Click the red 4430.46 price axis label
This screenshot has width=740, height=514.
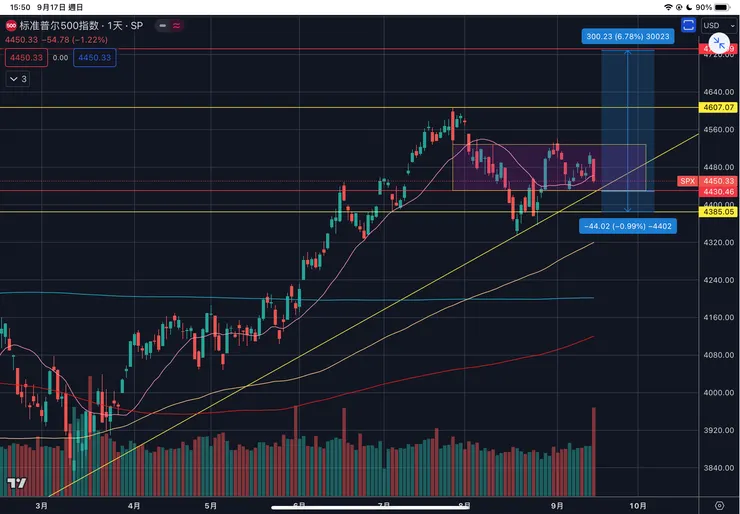coord(719,191)
